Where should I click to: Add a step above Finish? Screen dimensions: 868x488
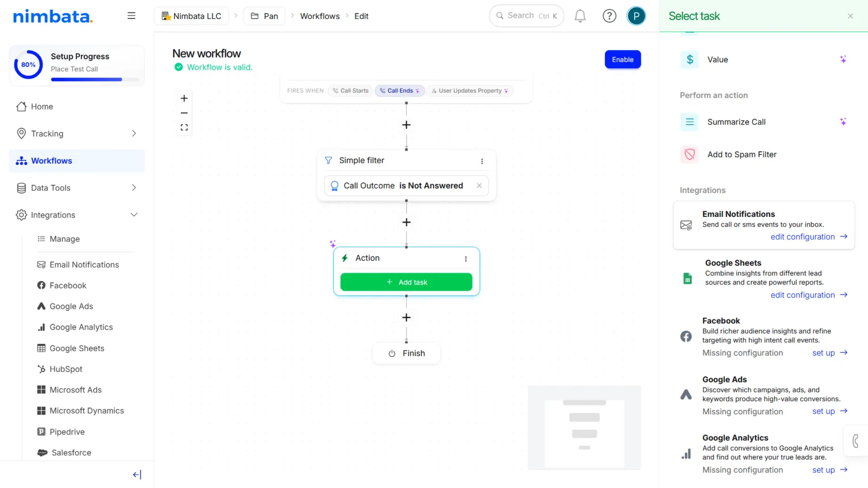click(406, 317)
